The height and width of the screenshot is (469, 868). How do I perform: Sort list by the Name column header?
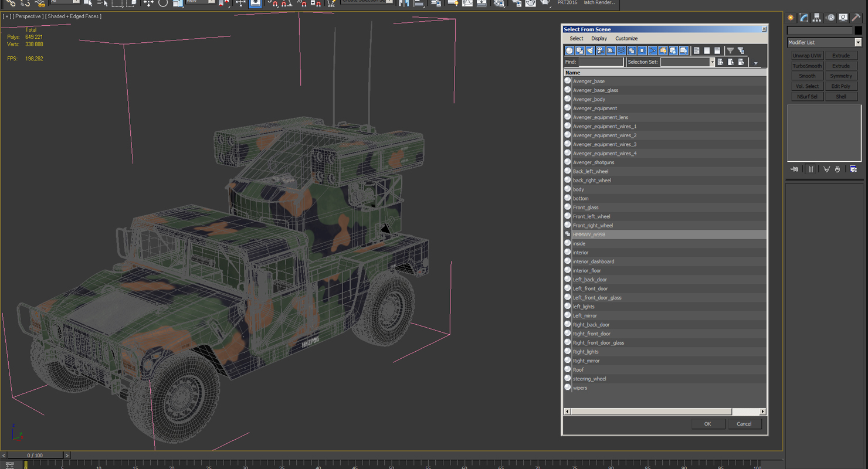point(665,73)
